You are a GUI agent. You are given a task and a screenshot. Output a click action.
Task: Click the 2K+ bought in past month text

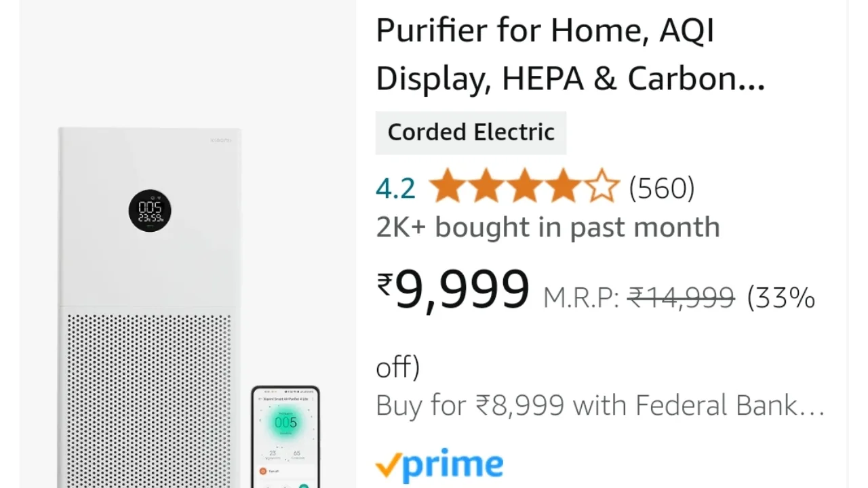click(x=548, y=228)
